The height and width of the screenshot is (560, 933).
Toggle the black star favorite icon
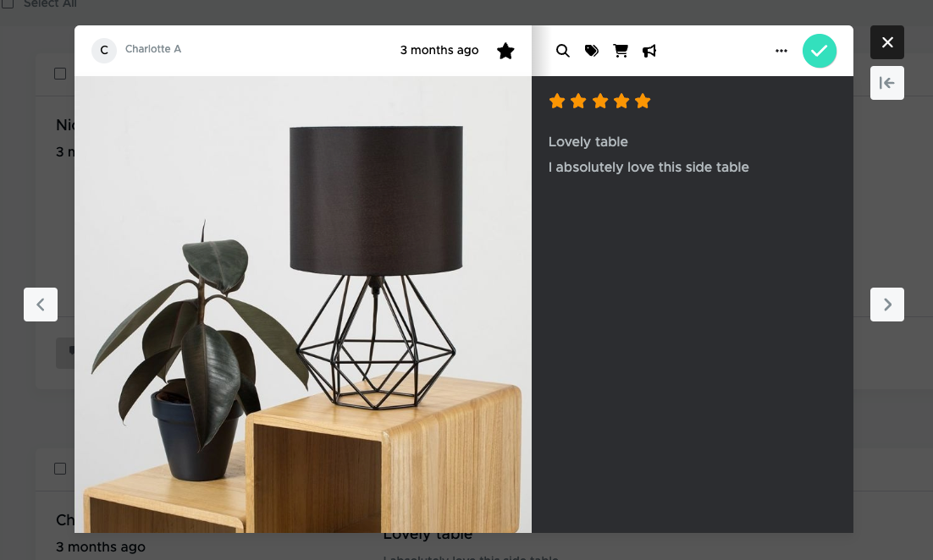click(505, 51)
